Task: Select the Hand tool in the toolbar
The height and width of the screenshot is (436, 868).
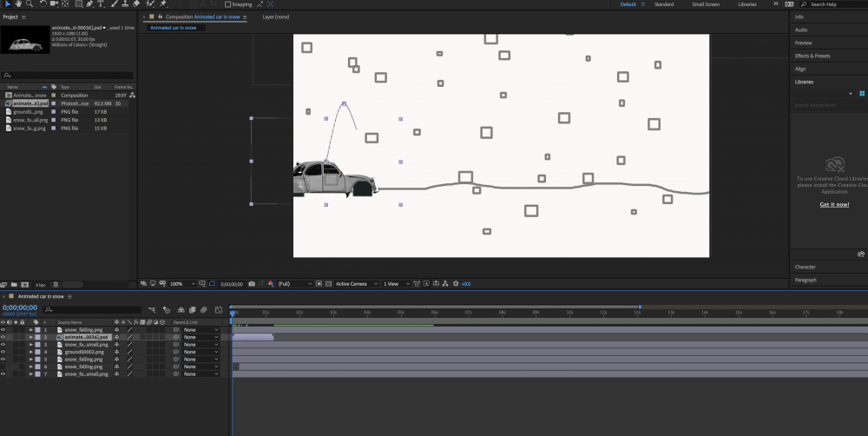Action: pyautogui.click(x=18, y=4)
